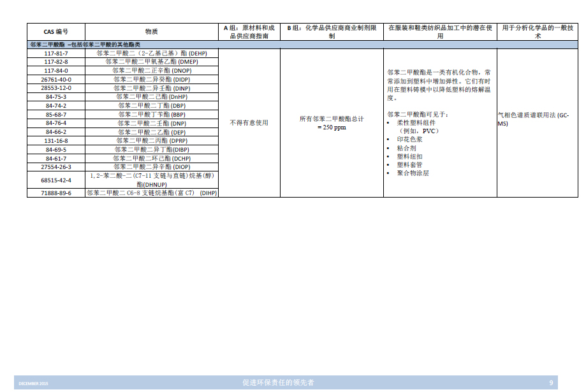Select CAS number 26761-40-0
The width and height of the screenshot is (586, 392).
click(55, 80)
